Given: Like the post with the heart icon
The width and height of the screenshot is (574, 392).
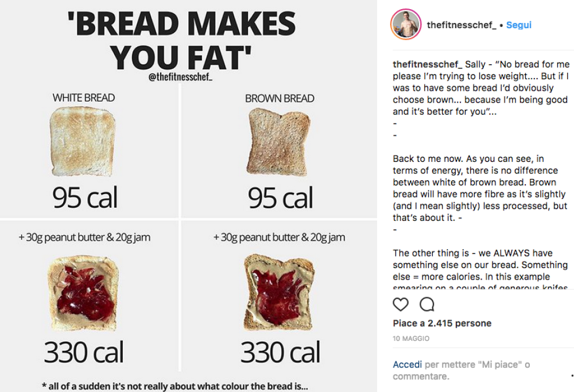Looking at the screenshot, I should coord(401,304).
